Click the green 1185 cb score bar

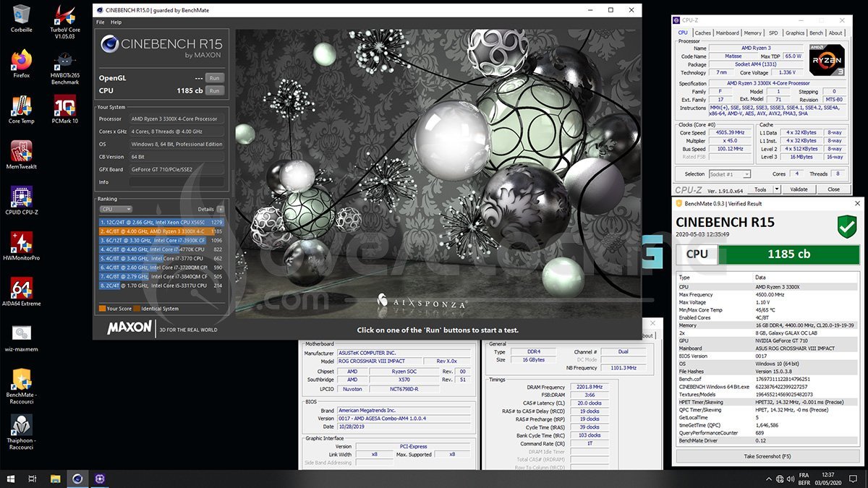coord(789,254)
